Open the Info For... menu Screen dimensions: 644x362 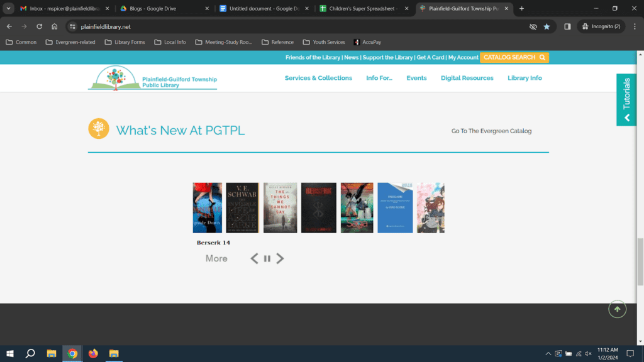pyautogui.click(x=379, y=78)
